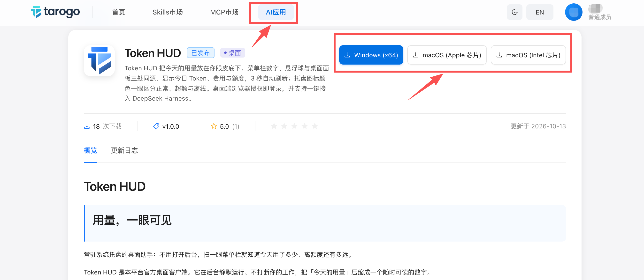
Task: Click the 桌面 category tag
Action: (x=232, y=53)
